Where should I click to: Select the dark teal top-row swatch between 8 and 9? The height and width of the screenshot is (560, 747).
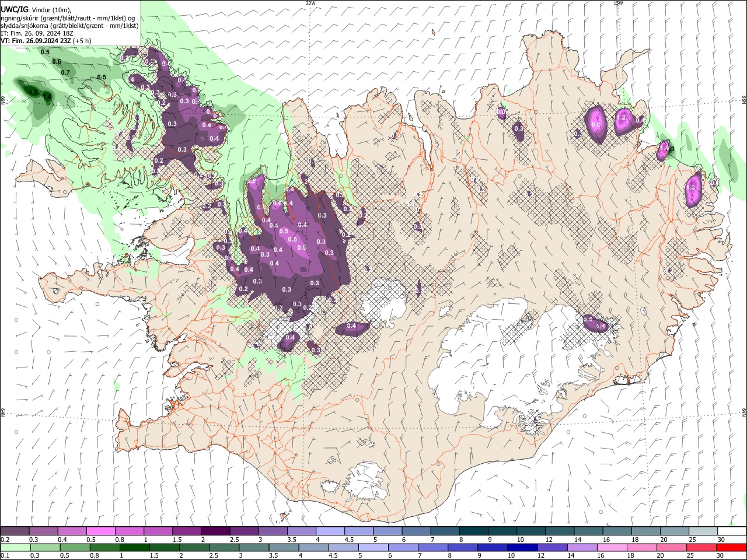click(473, 531)
